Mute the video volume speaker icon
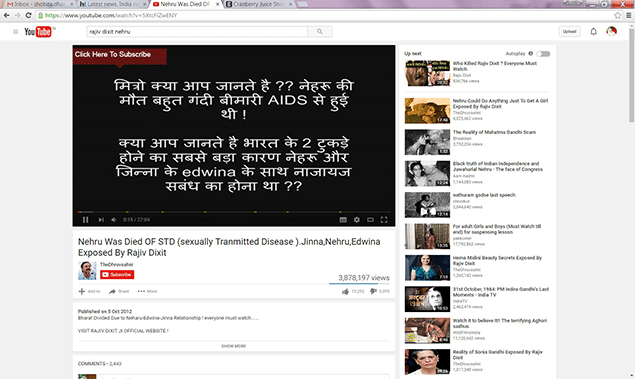Viewport: 635px width, 379px height. point(114,219)
